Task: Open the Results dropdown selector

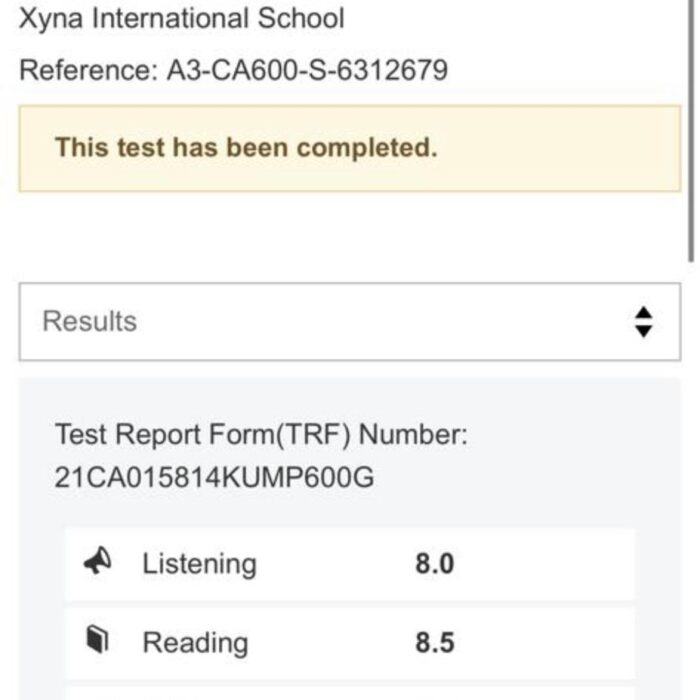Action: 350,321
